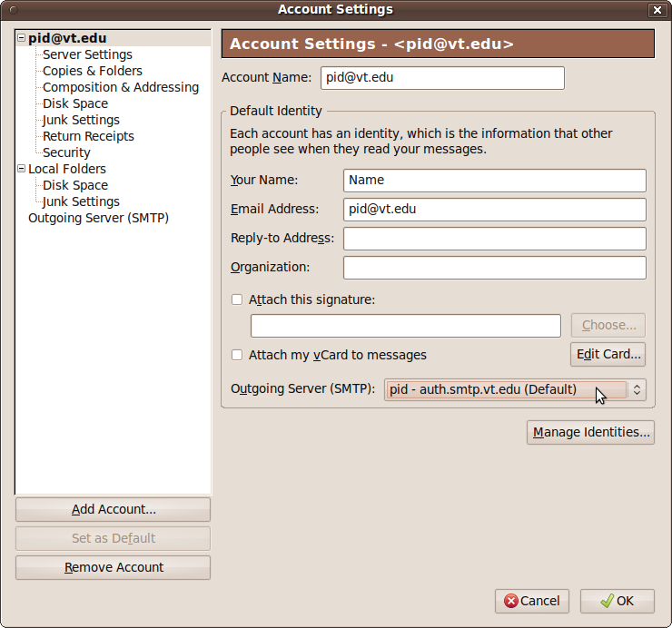This screenshot has width=672, height=628.
Task: Toggle Attach my vCard to messages
Action: [237, 355]
